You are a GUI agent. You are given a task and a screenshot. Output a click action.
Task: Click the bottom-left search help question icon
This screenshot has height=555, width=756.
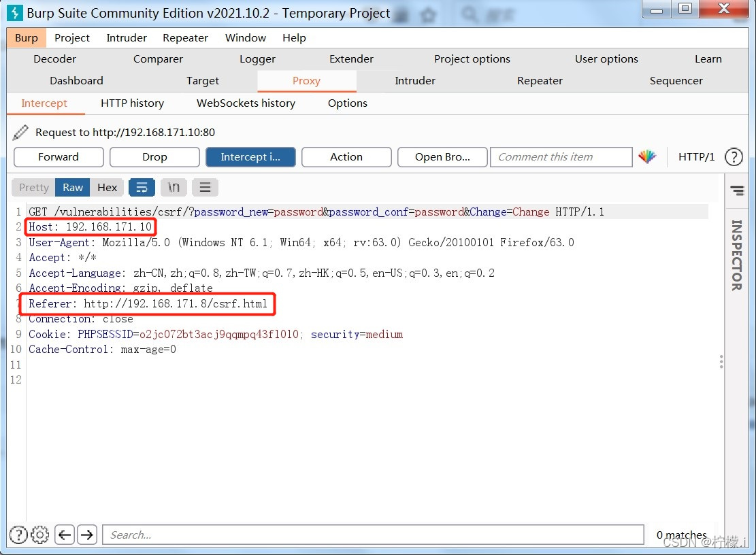[x=18, y=535]
